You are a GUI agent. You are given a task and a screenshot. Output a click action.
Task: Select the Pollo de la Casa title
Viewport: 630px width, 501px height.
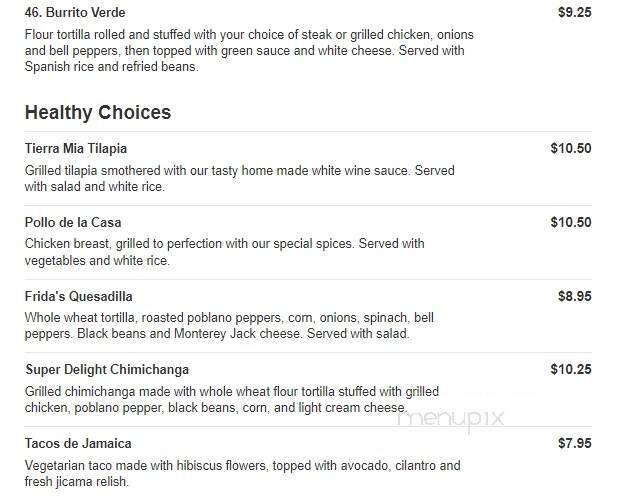[x=73, y=222]
